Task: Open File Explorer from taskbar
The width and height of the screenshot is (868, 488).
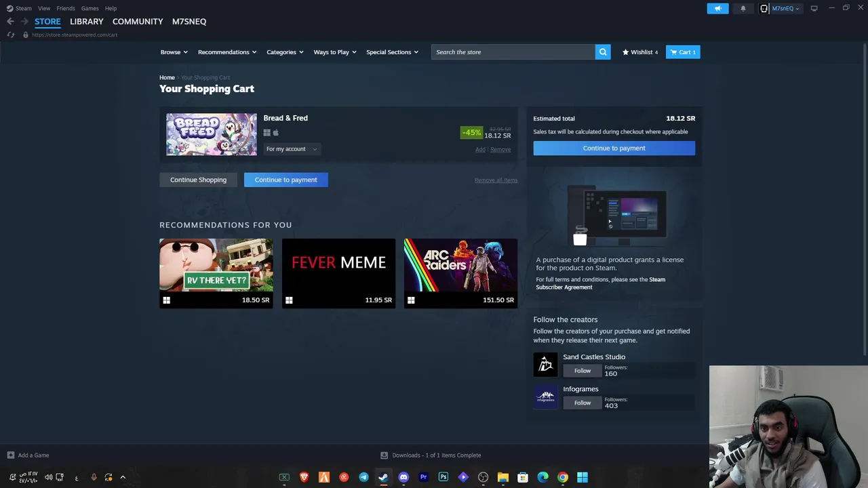Action: (503, 477)
